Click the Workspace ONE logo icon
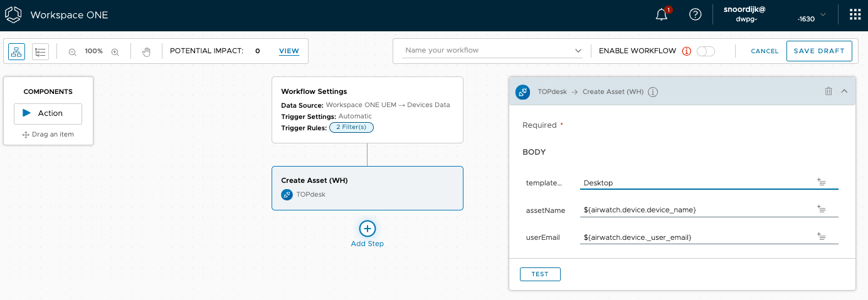 tap(14, 14)
